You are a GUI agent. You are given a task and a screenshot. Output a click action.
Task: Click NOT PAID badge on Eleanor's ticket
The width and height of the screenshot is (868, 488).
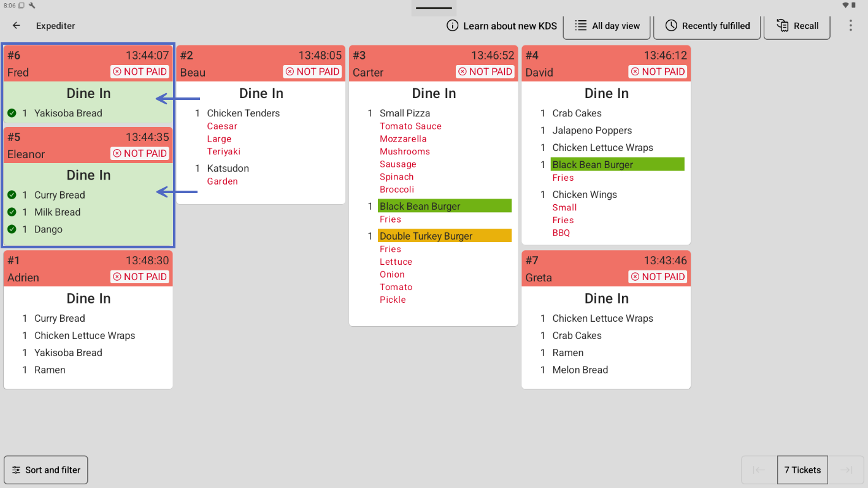[x=140, y=153]
